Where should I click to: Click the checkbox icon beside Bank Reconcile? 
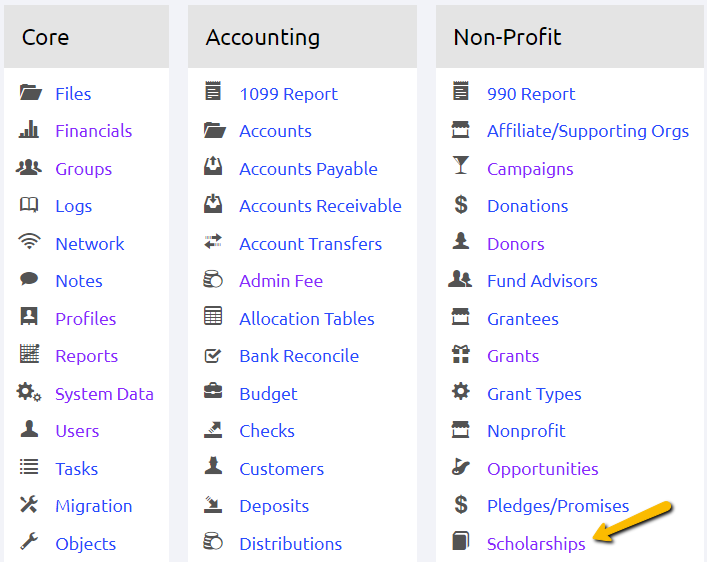click(213, 355)
